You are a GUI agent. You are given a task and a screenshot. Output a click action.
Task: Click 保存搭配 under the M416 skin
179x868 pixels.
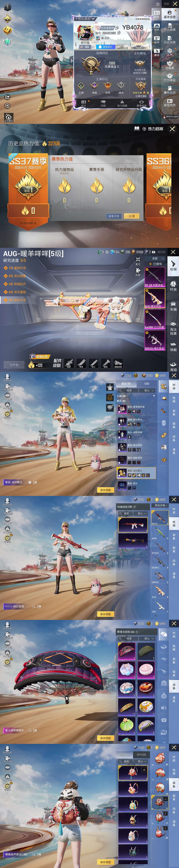(105, 614)
